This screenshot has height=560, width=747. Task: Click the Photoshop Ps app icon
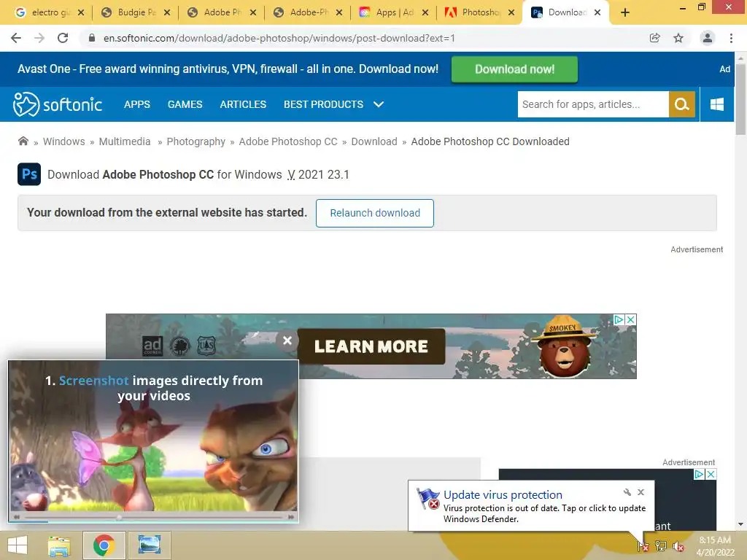point(29,174)
